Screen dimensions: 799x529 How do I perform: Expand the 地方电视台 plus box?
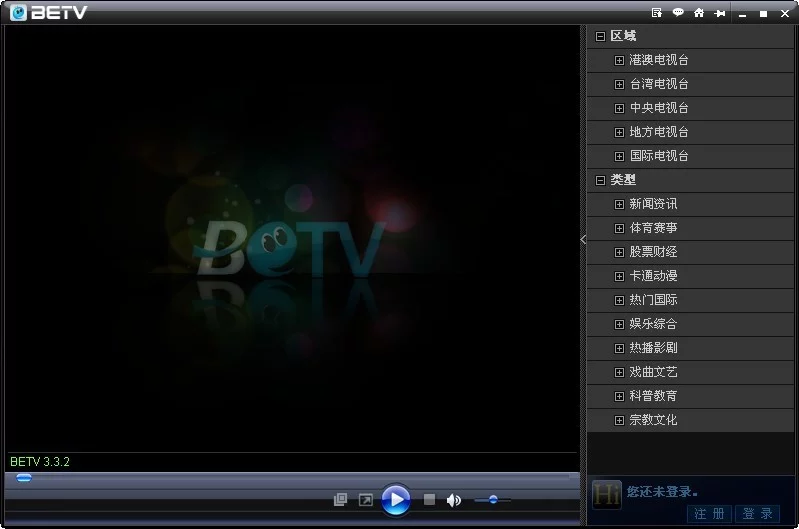(x=619, y=133)
